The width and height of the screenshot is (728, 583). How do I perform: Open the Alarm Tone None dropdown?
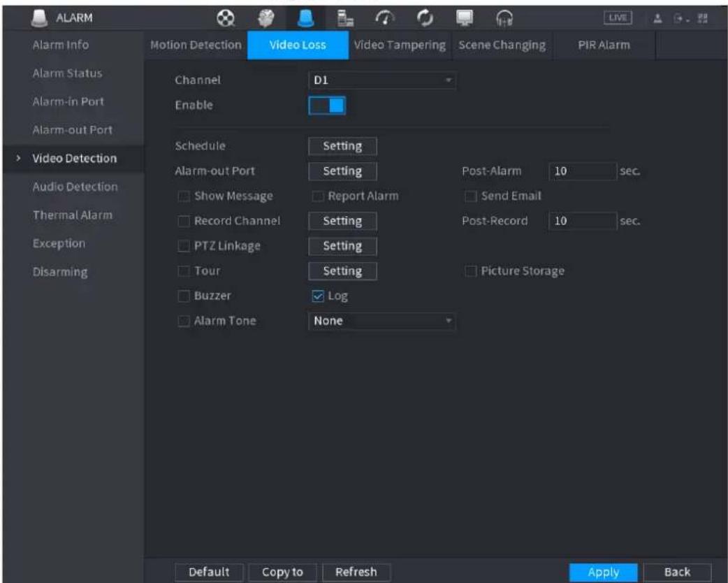[381, 321]
